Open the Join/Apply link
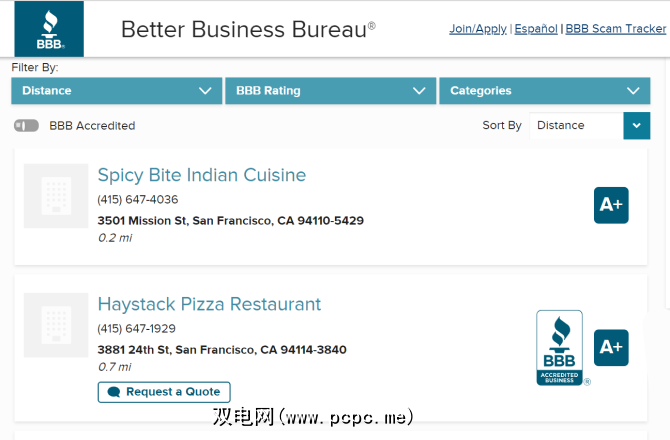This screenshot has height=440, width=670. [x=478, y=29]
